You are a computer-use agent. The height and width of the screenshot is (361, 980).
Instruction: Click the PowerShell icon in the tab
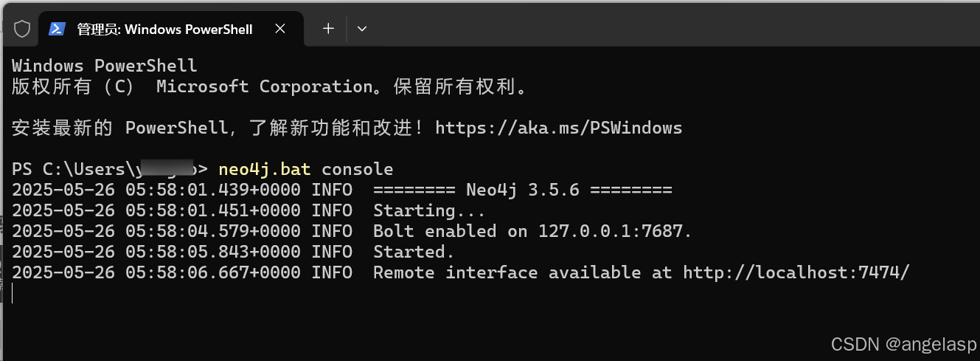point(56,29)
